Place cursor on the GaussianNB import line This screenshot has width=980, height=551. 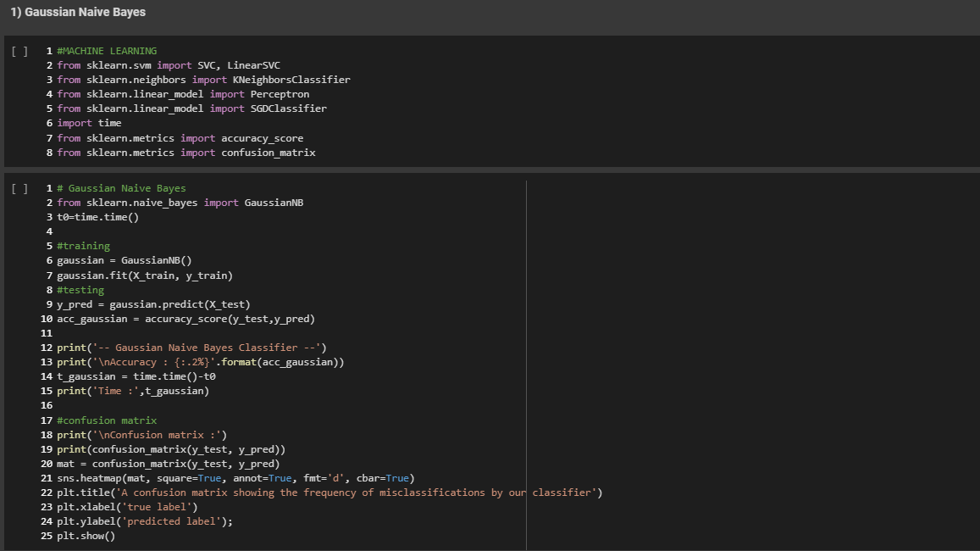180,203
